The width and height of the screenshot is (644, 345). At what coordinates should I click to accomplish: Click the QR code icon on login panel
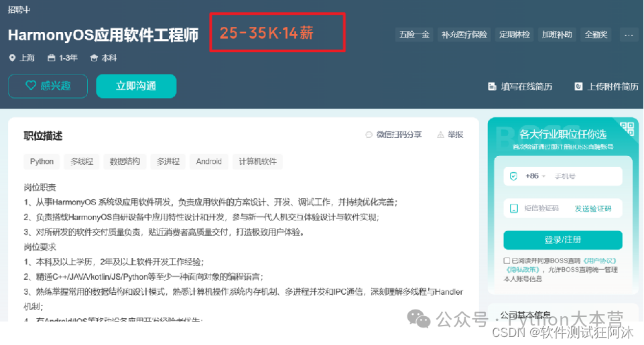coord(627,129)
